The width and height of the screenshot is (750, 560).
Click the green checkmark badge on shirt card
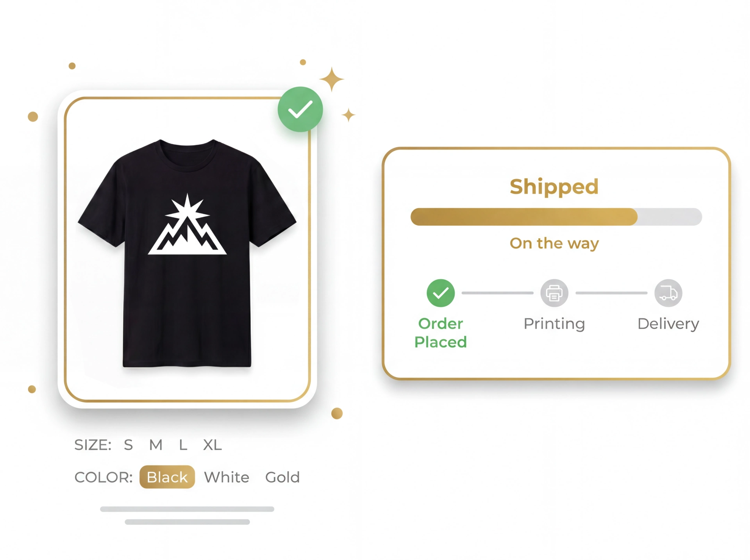point(300,109)
